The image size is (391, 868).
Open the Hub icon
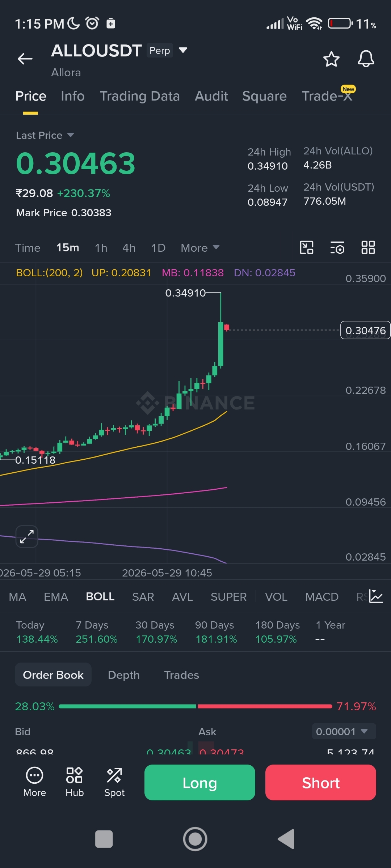(x=75, y=782)
